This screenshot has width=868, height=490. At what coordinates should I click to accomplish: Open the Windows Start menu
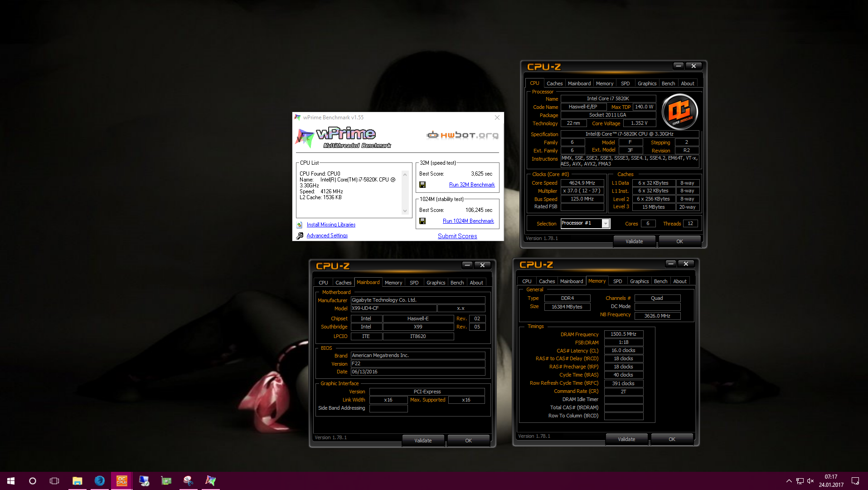[x=11, y=481]
